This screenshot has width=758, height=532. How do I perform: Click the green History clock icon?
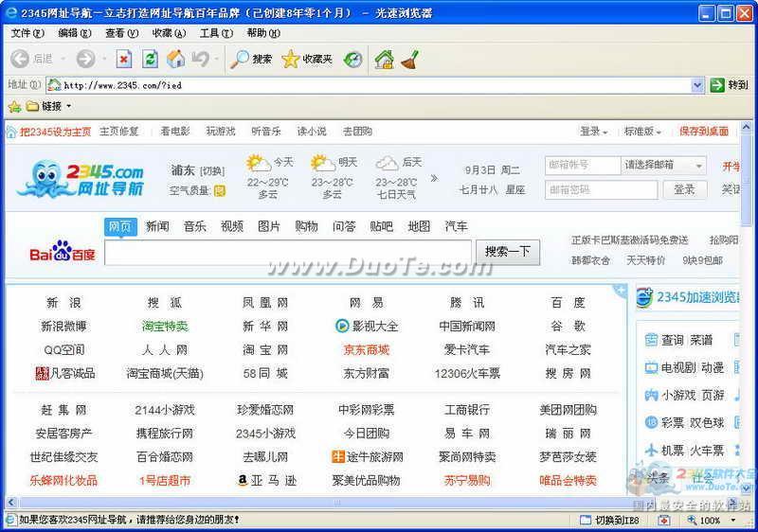tap(352, 60)
